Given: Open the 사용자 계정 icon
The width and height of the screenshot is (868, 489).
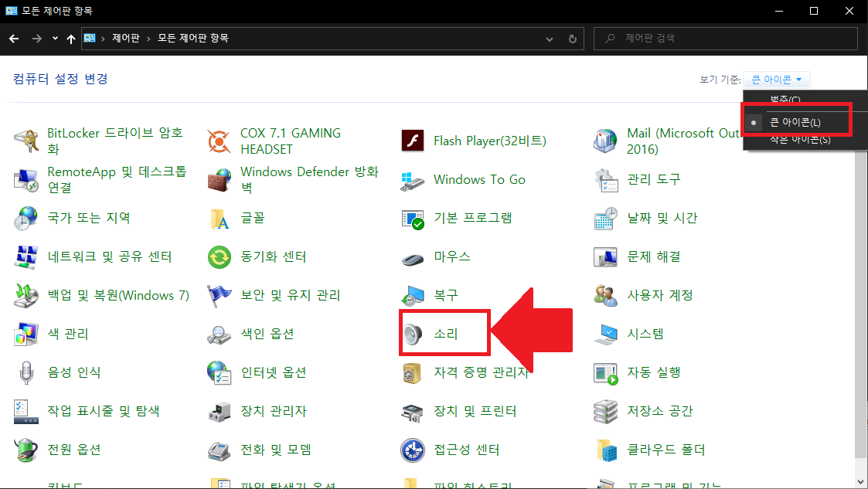Looking at the screenshot, I should 606,295.
